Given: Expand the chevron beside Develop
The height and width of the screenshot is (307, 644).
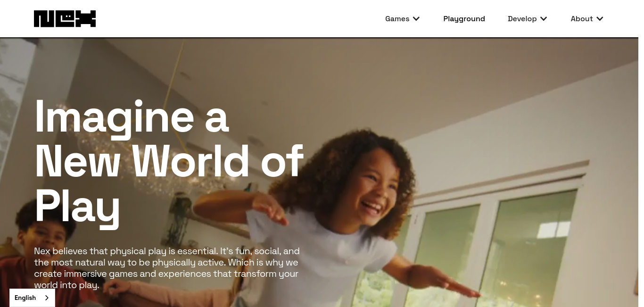Looking at the screenshot, I should click(544, 19).
